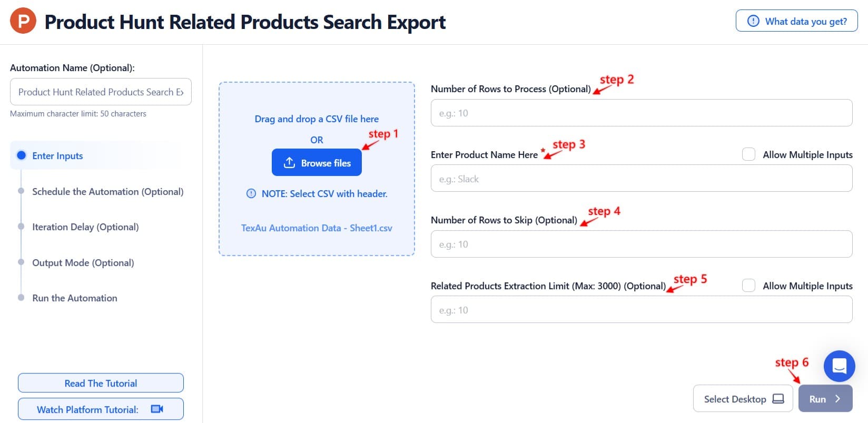Open the chat support bubble icon
The width and height of the screenshot is (868, 423).
[839, 366]
